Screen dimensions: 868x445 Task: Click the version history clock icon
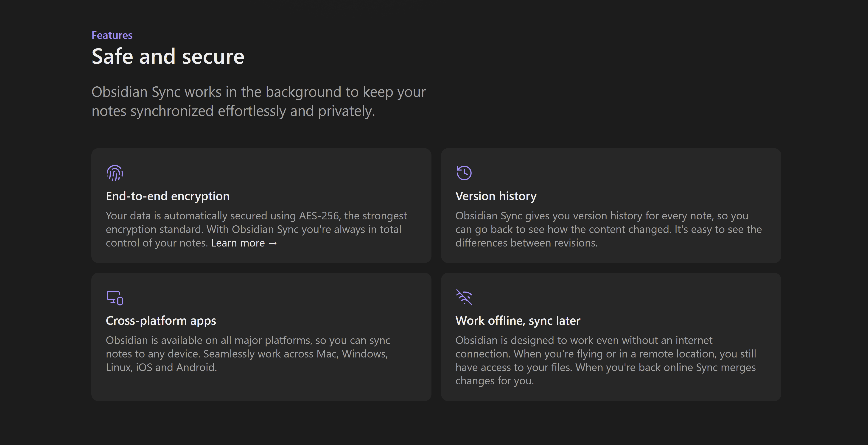pos(464,173)
